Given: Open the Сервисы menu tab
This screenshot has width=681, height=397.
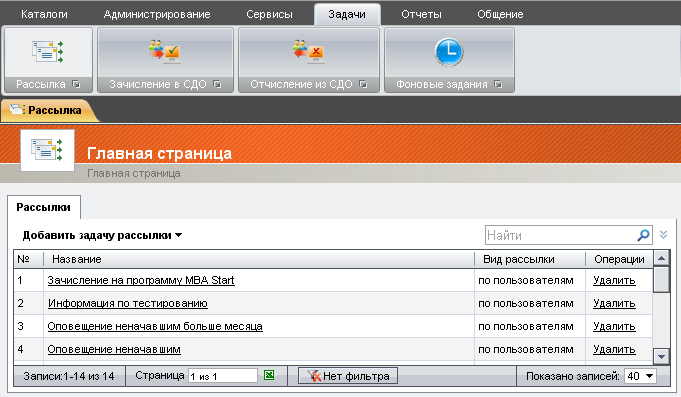Looking at the screenshot, I should point(269,14).
